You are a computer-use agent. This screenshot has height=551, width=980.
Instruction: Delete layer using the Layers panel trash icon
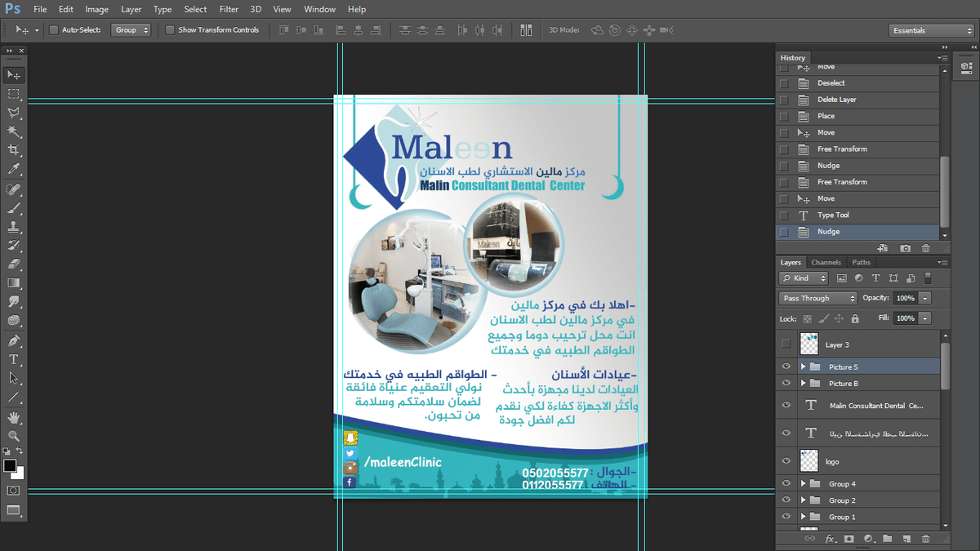pyautogui.click(x=925, y=539)
